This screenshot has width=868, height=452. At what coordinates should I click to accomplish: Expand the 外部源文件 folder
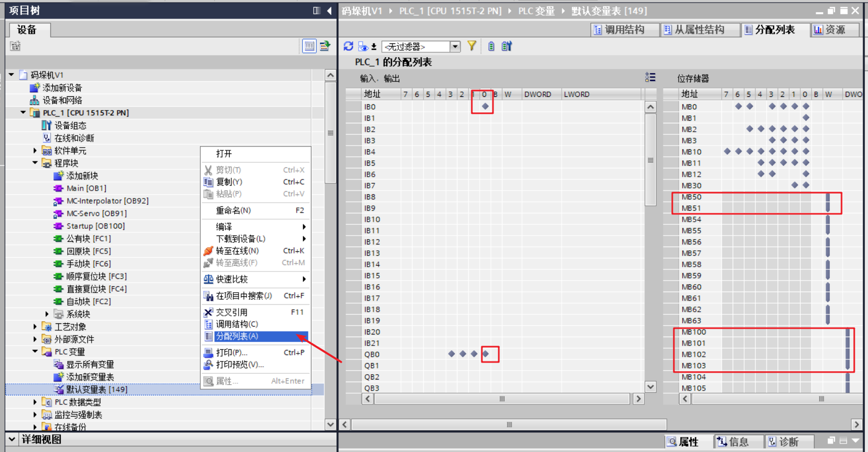tap(35, 339)
